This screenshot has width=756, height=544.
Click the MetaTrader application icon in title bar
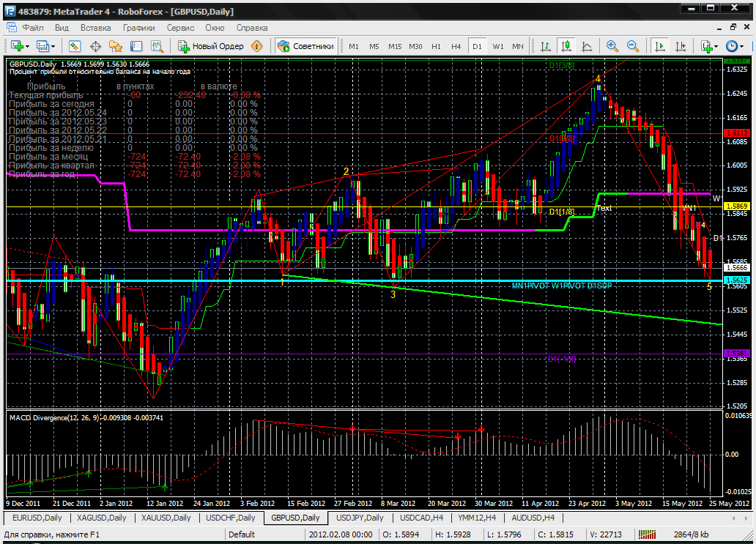coord(10,11)
